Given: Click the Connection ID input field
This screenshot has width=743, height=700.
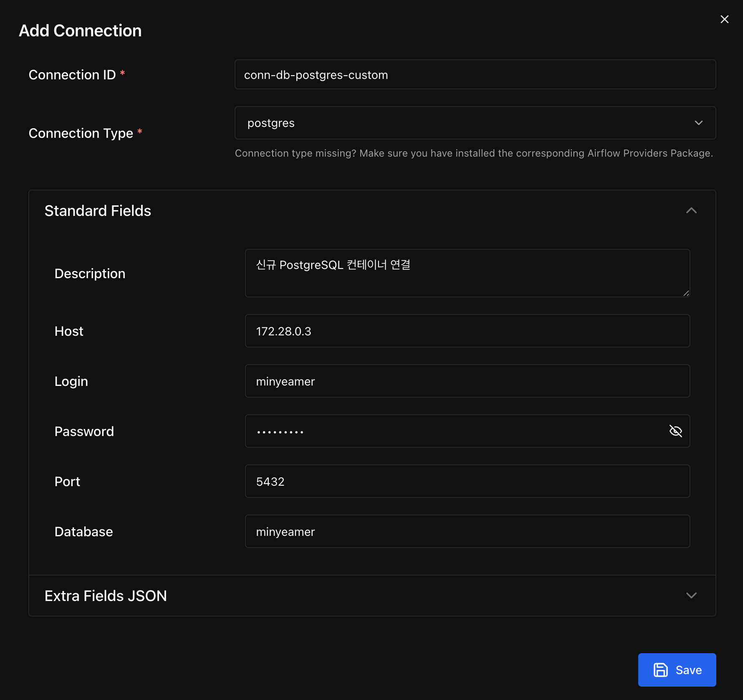Looking at the screenshot, I should pos(475,75).
